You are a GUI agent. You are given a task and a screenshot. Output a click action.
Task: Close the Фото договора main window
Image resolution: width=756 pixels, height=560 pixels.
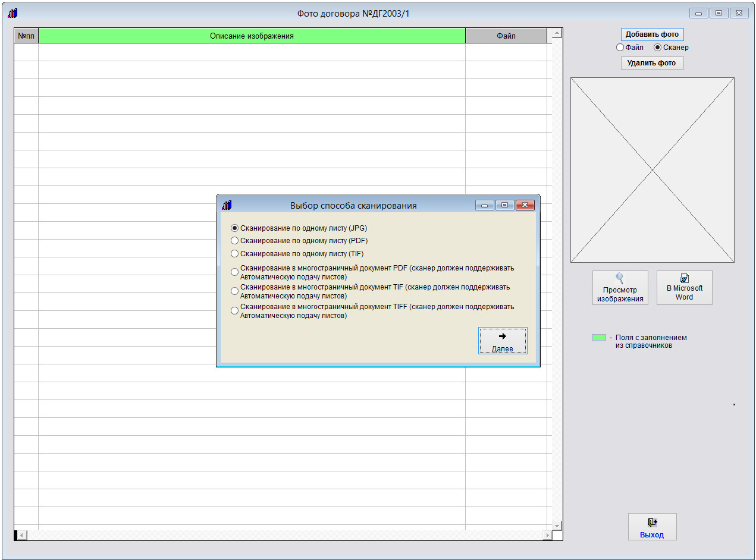739,13
